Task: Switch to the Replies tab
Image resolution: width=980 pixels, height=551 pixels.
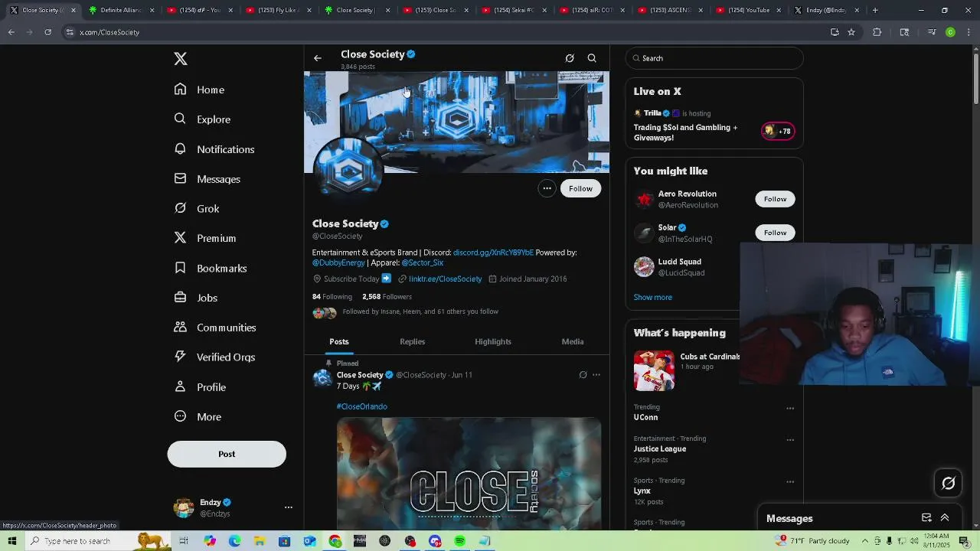Action: 413,342
